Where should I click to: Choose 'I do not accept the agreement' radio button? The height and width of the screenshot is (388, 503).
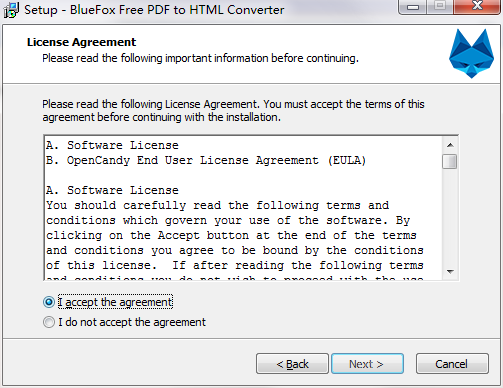49,322
